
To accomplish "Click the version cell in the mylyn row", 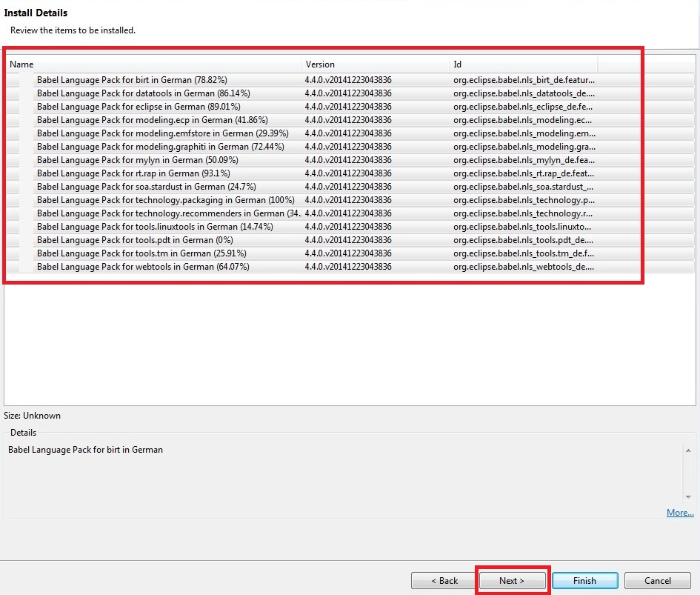I will (348, 160).
